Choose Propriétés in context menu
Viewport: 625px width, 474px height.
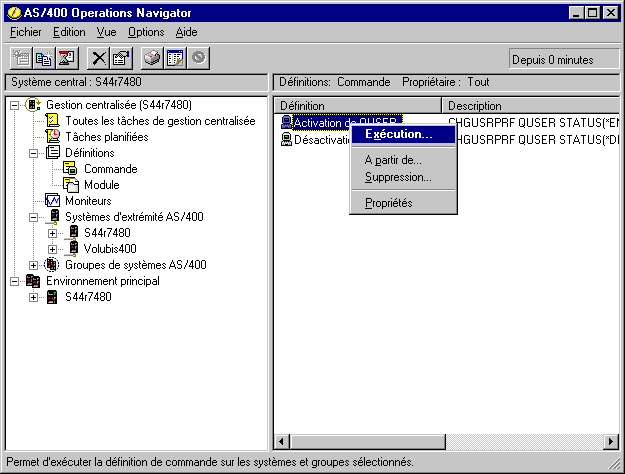[x=403, y=203]
